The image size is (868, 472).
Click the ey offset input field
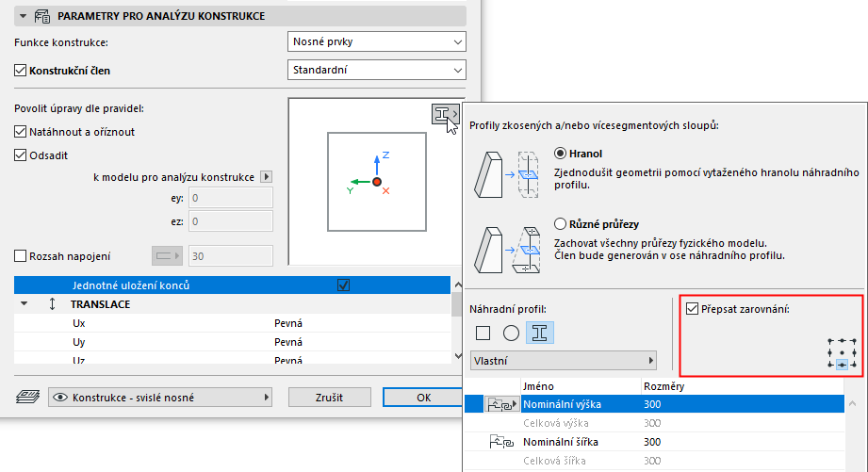point(231,197)
